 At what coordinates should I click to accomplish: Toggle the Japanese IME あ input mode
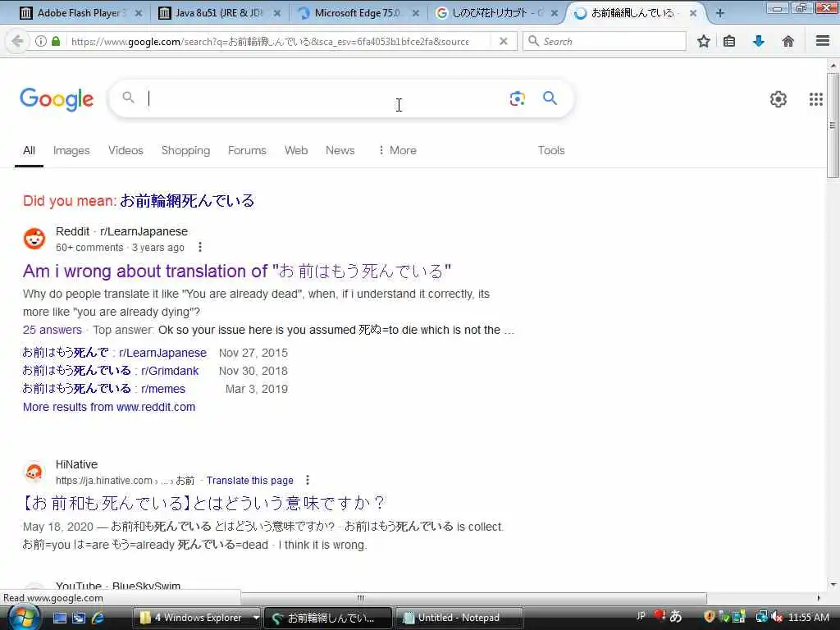[676, 617]
